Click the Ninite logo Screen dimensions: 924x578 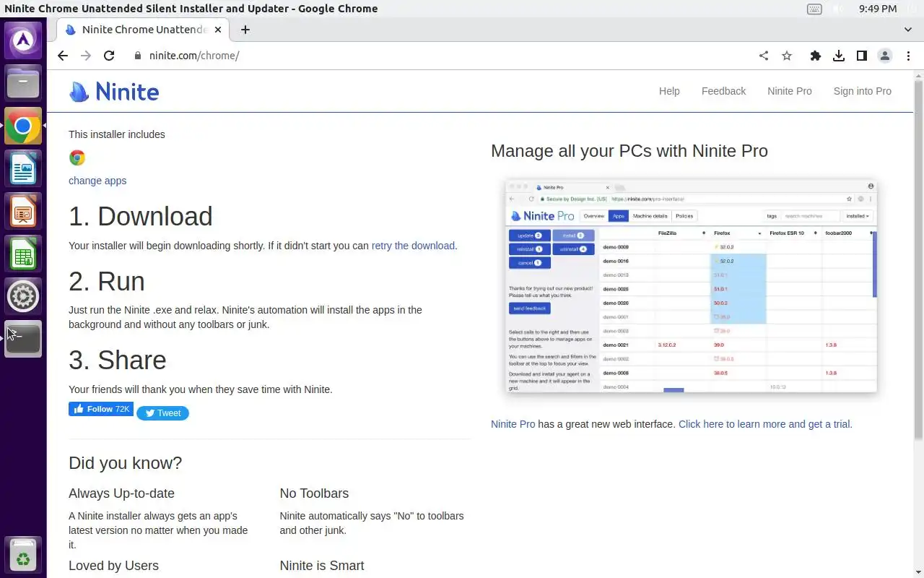coord(114,92)
